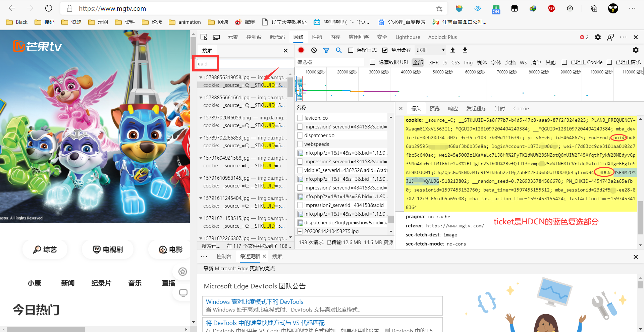Open DevTools settings gear icon
Image resolution: width=644 pixels, height=332 pixels.
[x=598, y=37]
